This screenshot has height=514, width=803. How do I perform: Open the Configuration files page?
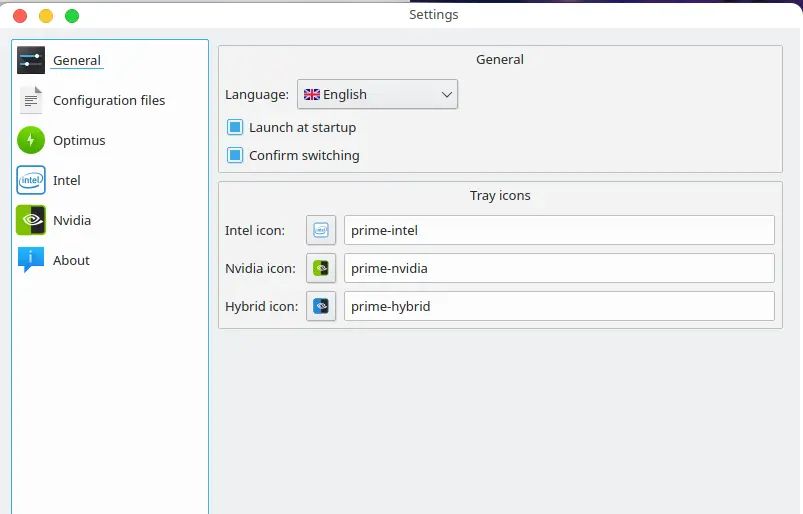pos(109,100)
